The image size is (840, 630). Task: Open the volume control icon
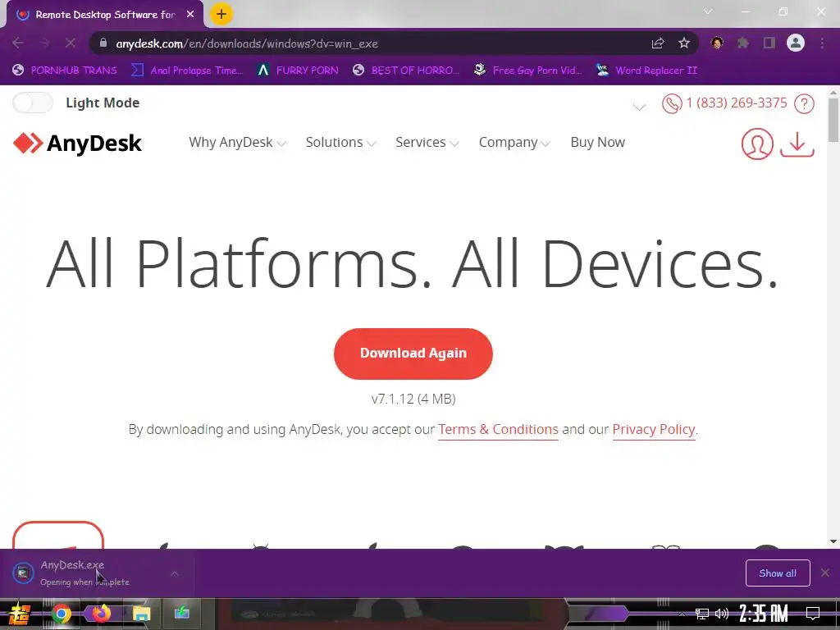click(x=722, y=614)
